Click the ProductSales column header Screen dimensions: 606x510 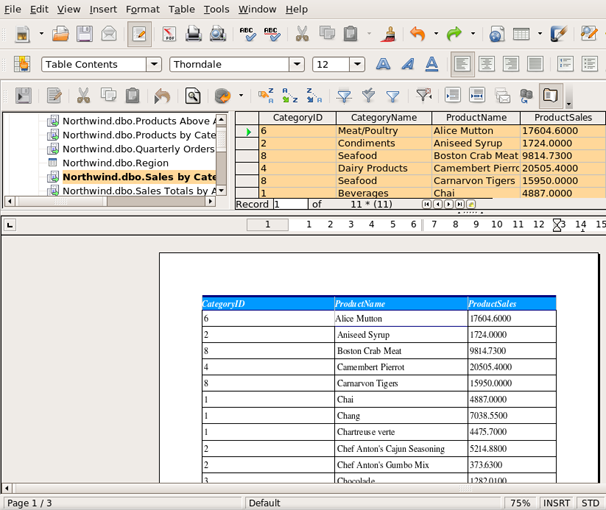coord(563,117)
